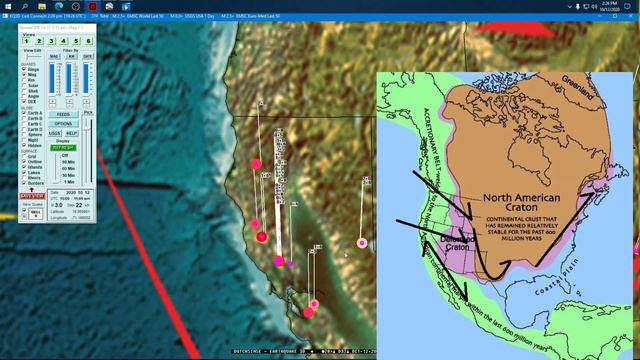Toggle the Hidden checkbox
640x360 pixels.
coord(24,145)
